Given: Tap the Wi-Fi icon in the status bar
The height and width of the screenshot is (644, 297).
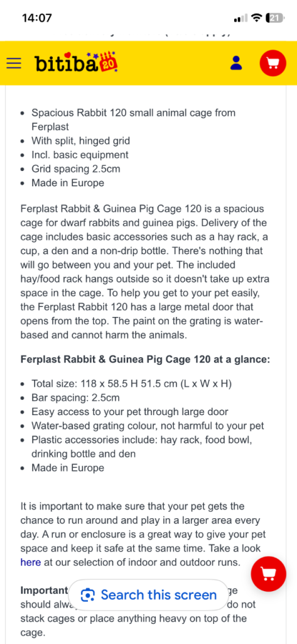Looking at the screenshot, I should (x=257, y=18).
